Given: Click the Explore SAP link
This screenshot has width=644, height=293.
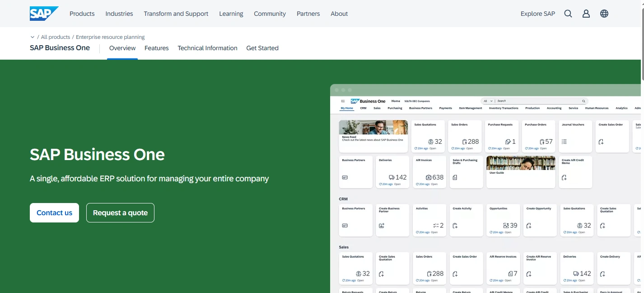Looking at the screenshot, I should click(538, 14).
